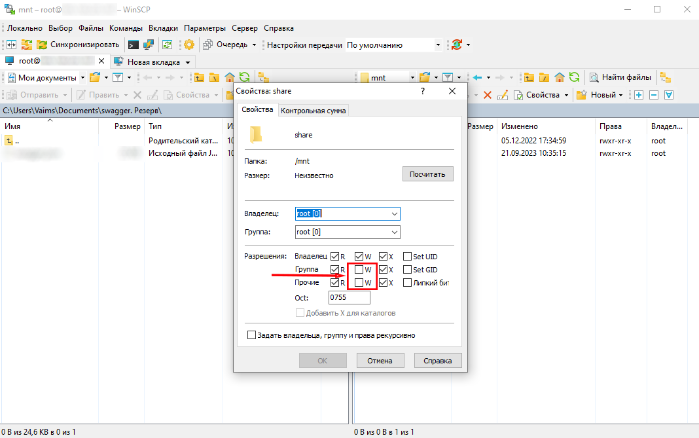This screenshot has width=699, height=438.
Task: Enable Прочие W permission checkbox
Action: tap(359, 282)
